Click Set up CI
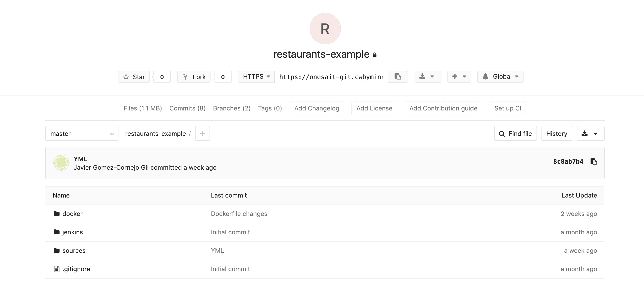 [x=507, y=108]
